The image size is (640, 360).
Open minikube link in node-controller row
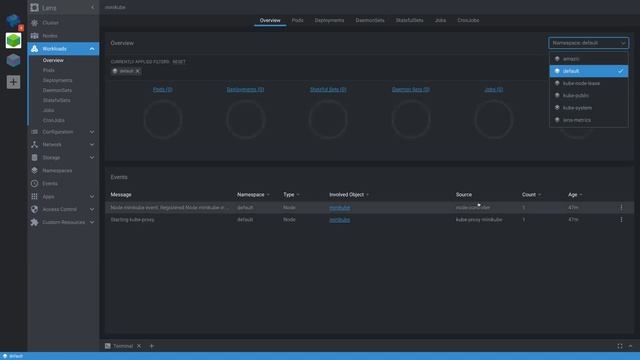point(340,208)
